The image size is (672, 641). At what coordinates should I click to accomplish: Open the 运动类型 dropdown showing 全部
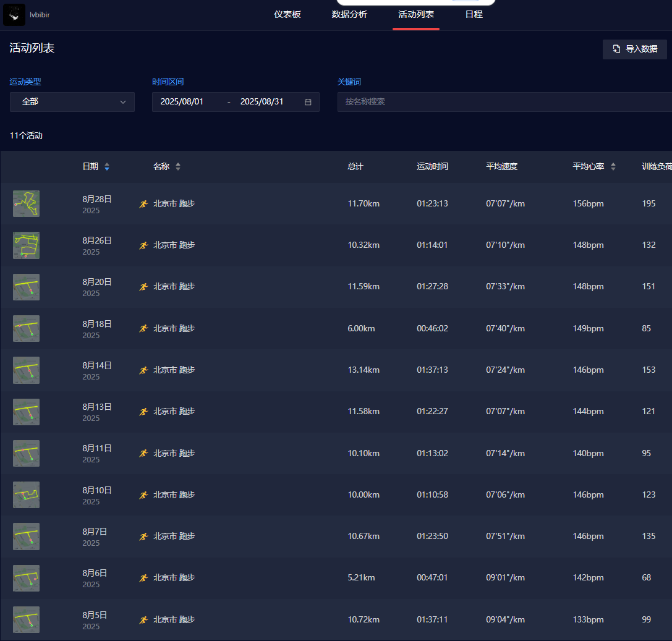pos(72,102)
